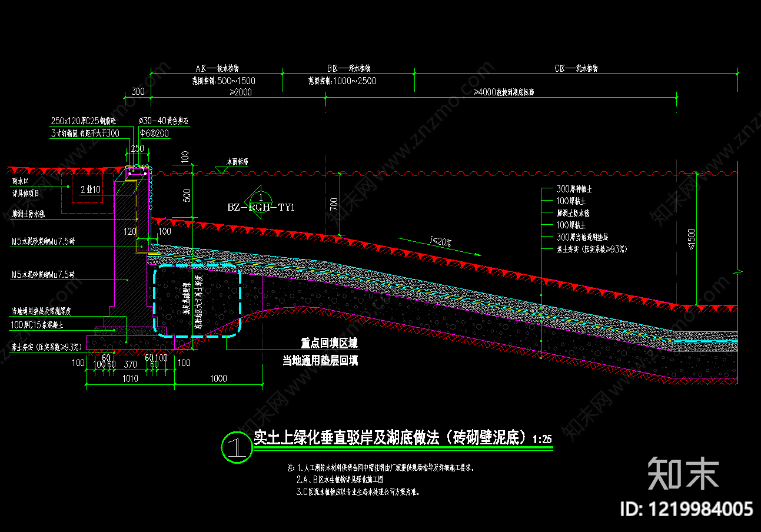The height and width of the screenshot is (532, 761).
Task: Select the "2⌀10" rebar annotation
Action: pyautogui.click(x=91, y=189)
